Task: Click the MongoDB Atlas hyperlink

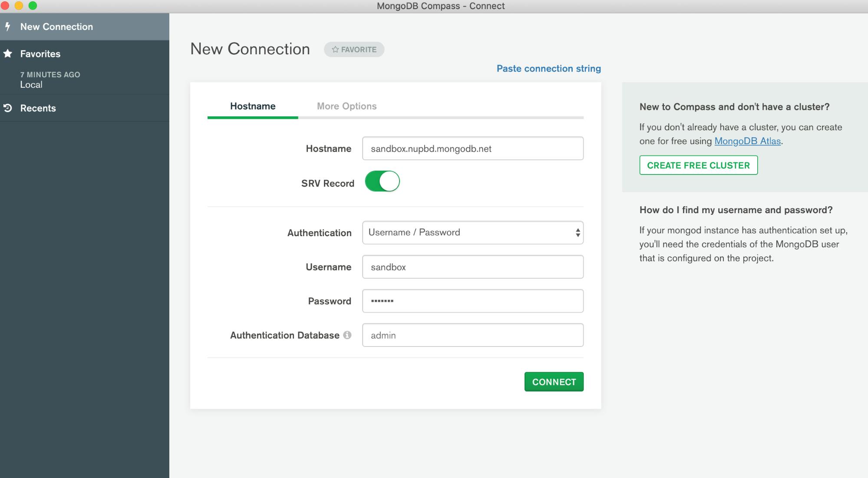Action: coord(747,141)
